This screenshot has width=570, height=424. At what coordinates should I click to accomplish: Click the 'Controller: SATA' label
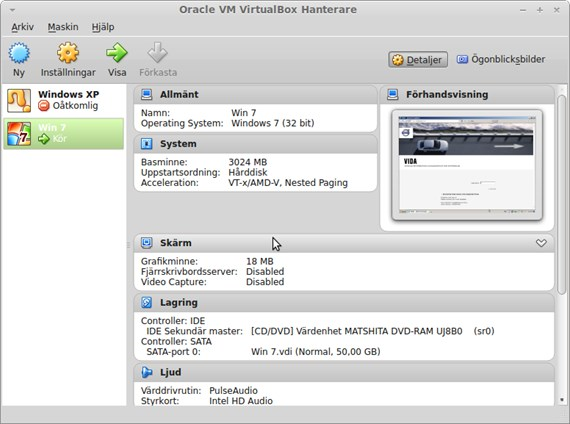point(176,341)
